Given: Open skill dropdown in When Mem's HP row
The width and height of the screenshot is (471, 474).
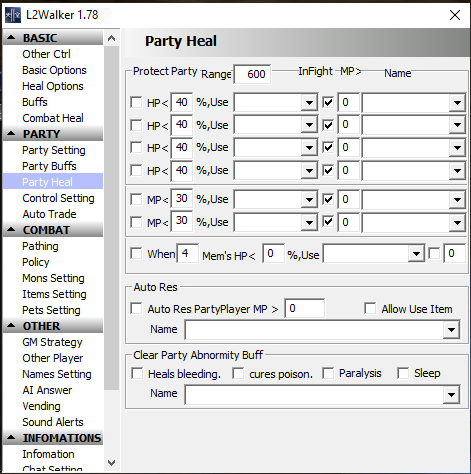Looking at the screenshot, I should [416, 254].
